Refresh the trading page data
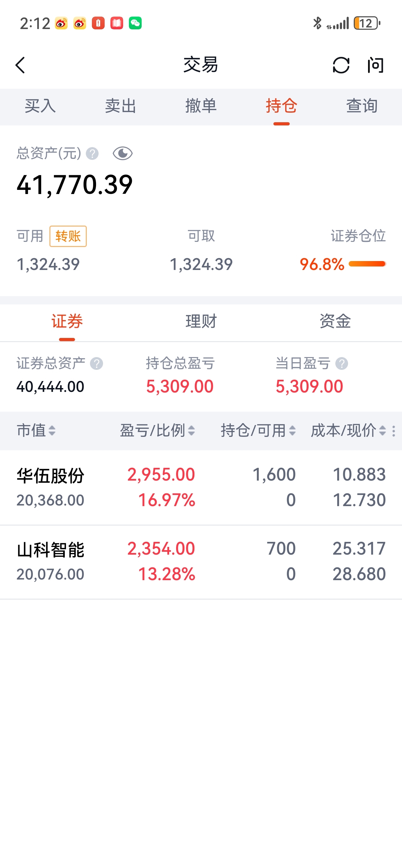The height and width of the screenshot is (868, 402). 341,65
